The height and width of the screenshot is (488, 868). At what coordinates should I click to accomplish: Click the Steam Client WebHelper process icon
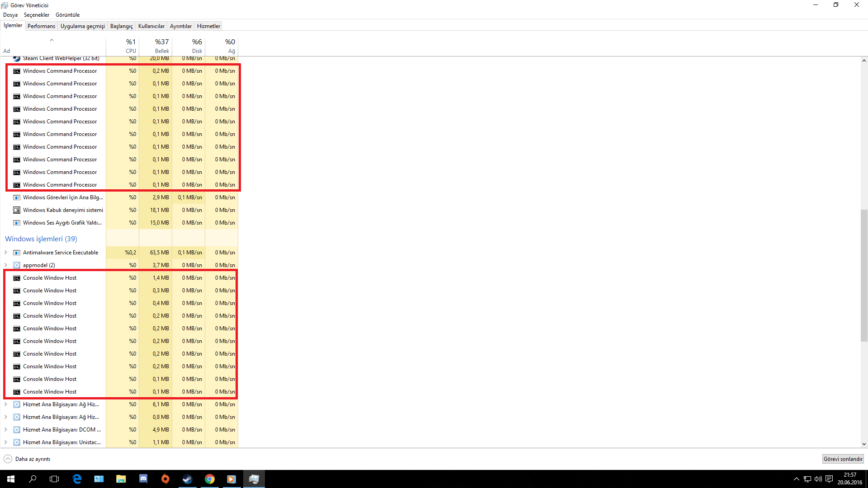(17, 58)
